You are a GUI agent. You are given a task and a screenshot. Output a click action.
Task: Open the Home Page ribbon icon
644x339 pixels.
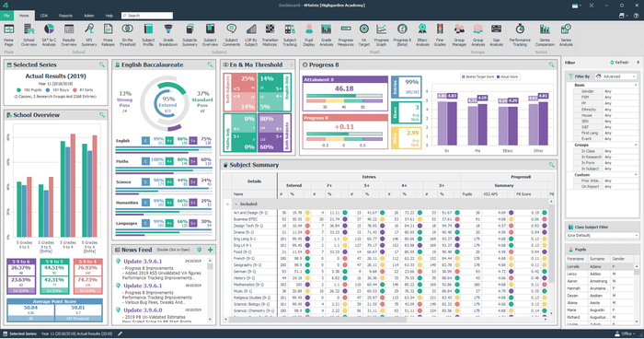click(x=8, y=35)
